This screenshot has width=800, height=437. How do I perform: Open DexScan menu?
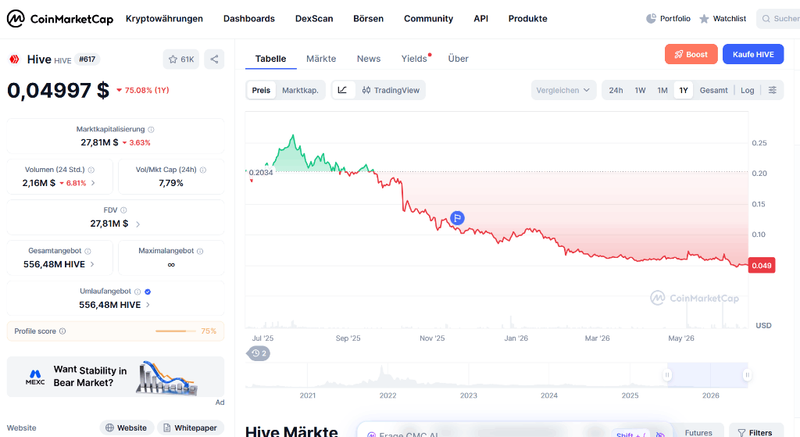point(314,19)
